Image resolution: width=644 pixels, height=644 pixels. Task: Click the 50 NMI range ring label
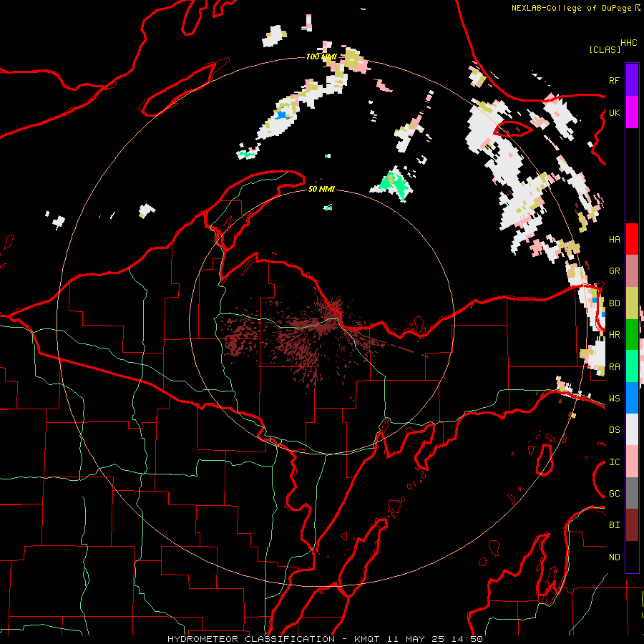click(321, 189)
